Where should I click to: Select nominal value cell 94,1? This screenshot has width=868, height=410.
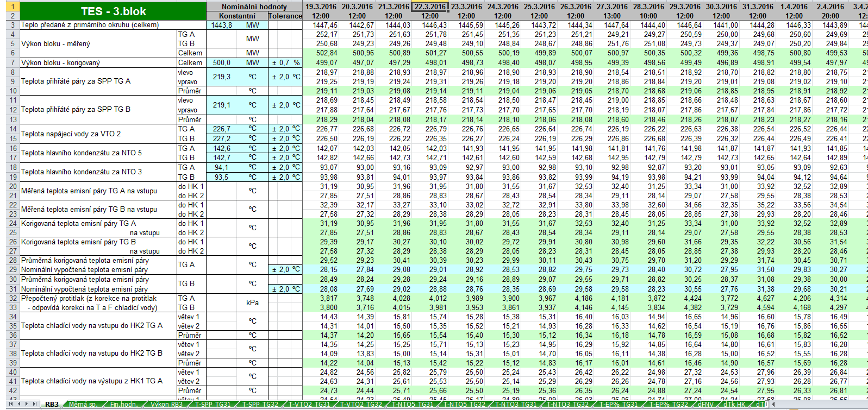click(x=222, y=167)
